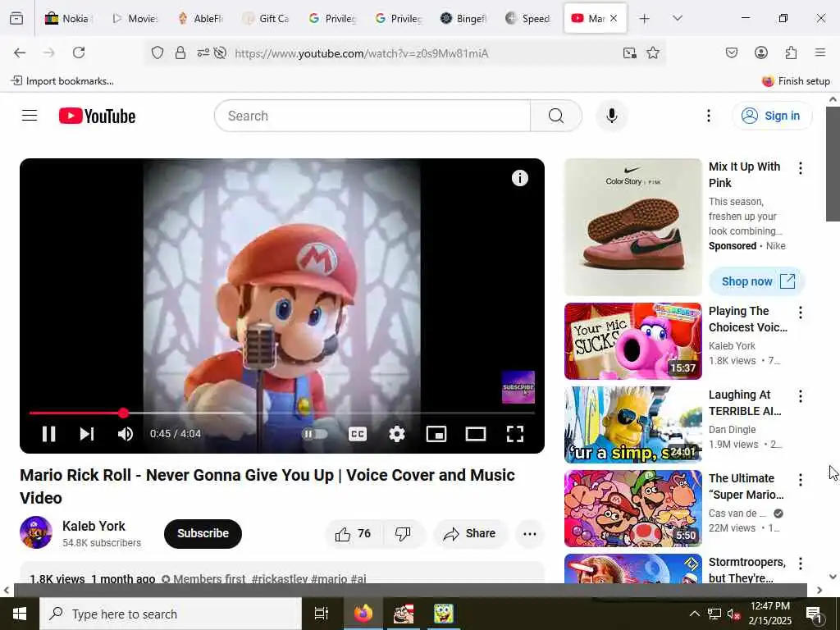Open tracking protection shield icon
Viewport: 840px width, 630px height.
157,52
